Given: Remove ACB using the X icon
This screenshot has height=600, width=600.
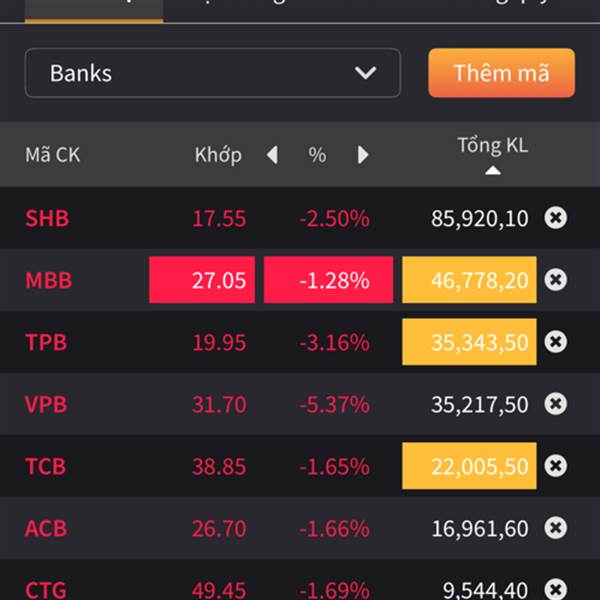Looking at the screenshot, I should pos(556,528).
